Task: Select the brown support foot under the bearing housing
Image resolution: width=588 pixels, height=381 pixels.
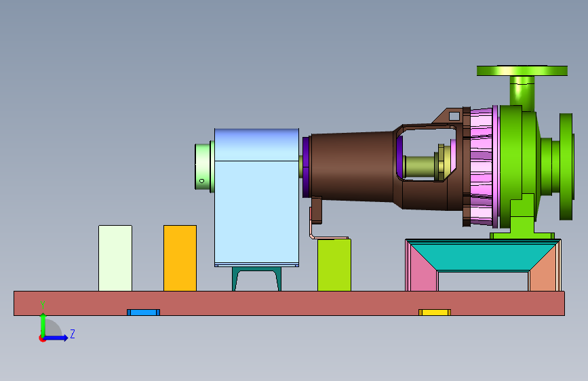Action: point(317,210)
